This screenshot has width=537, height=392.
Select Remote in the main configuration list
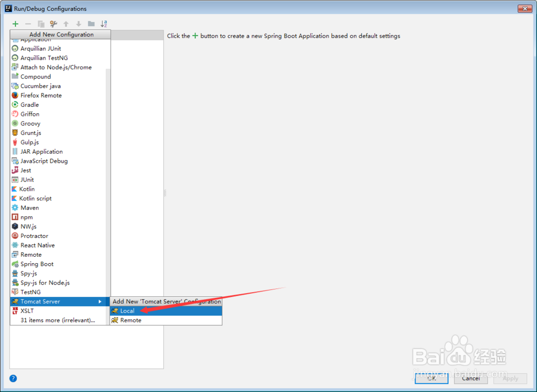point(58,255)
